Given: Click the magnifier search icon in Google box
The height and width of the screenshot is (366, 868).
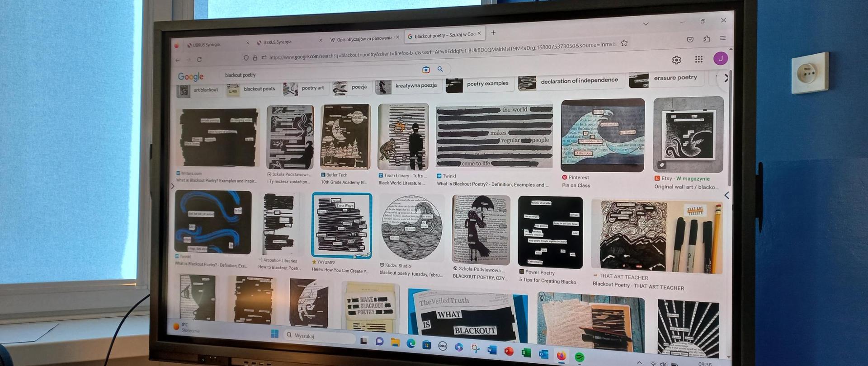Looking at the screenshot, I should pos(440,69).
